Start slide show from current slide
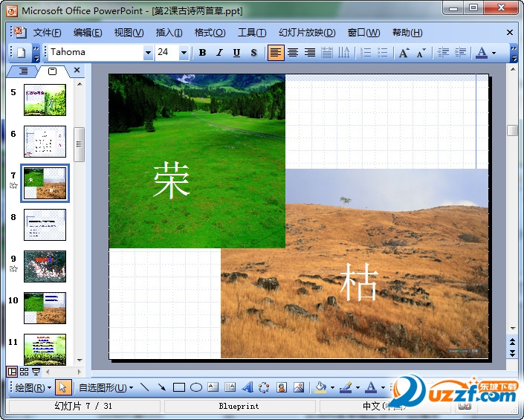 pyautogui.click(x=36, y=372)
